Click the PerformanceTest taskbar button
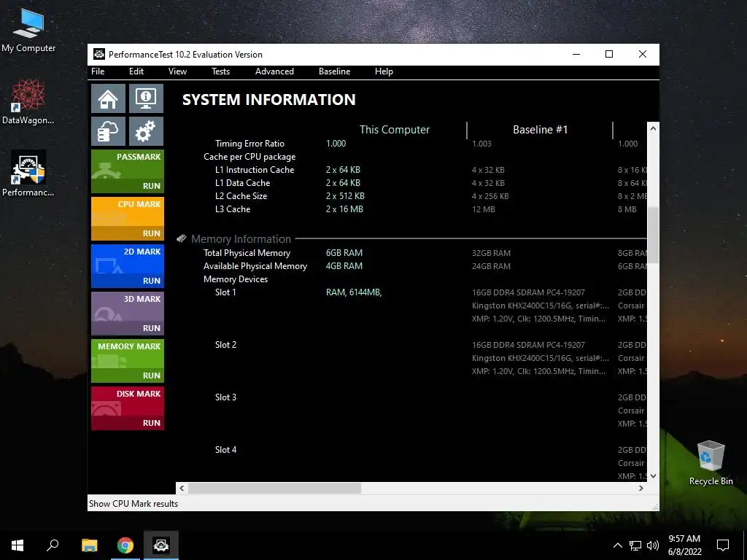Screen dimensions: 747x560 tap(161, 545)
